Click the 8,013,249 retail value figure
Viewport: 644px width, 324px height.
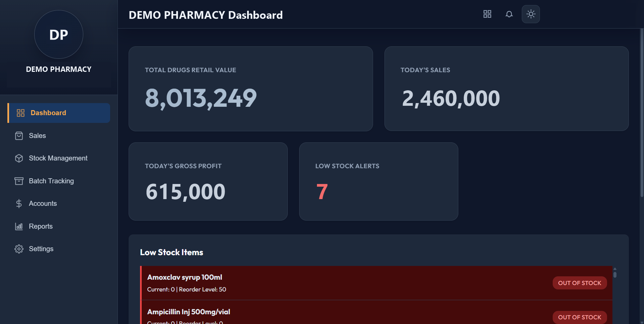tap(201, 98)
